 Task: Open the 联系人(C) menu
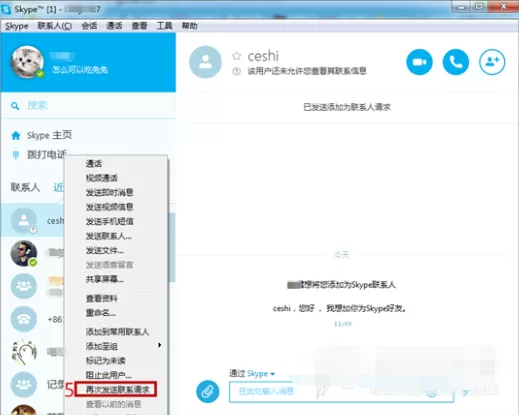tap(55, 26)
